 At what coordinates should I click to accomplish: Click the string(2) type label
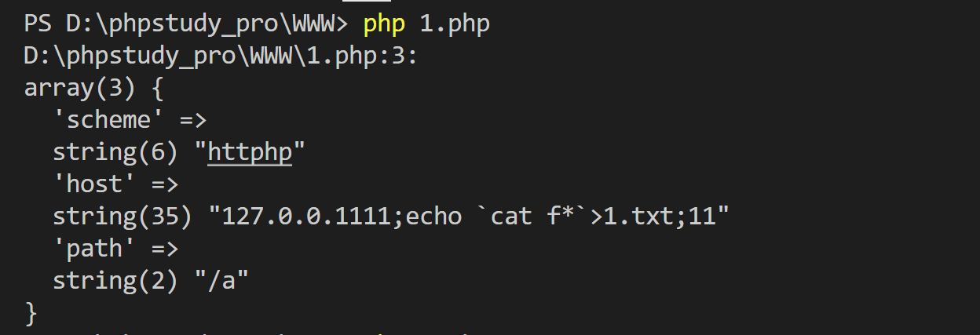115,281
